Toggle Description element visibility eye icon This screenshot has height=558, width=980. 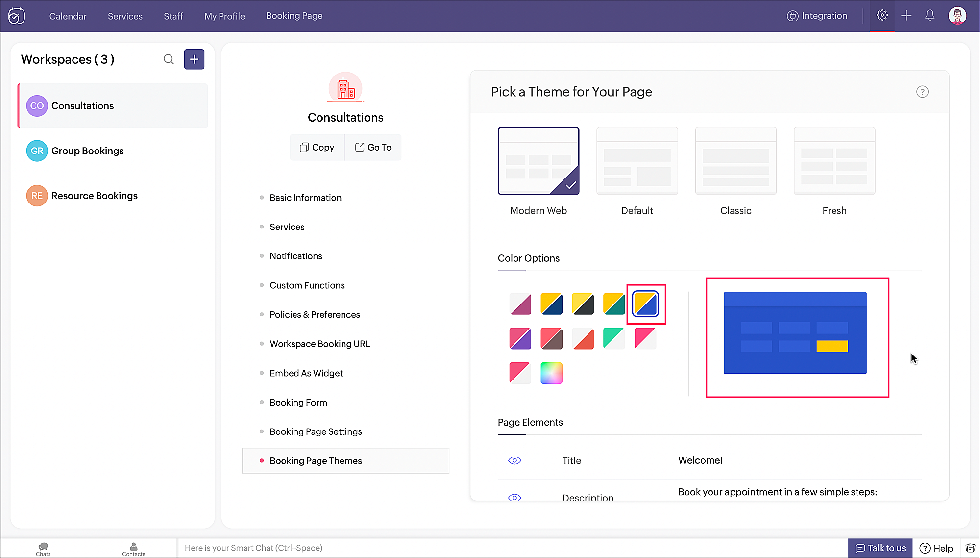[514, 497]
